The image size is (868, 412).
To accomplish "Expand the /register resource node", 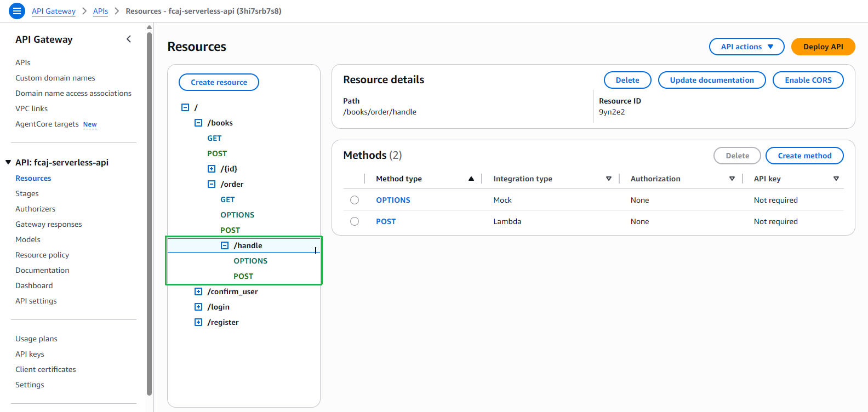I will [198, 322].
